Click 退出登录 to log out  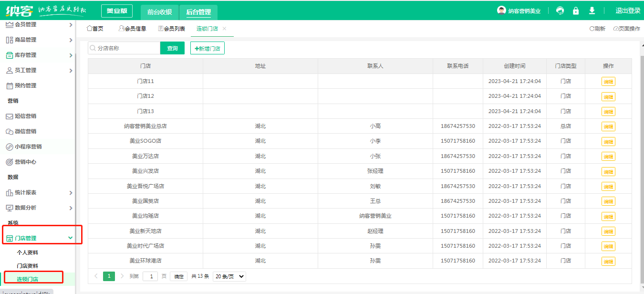pyautogui.click(x=628, y=10)
